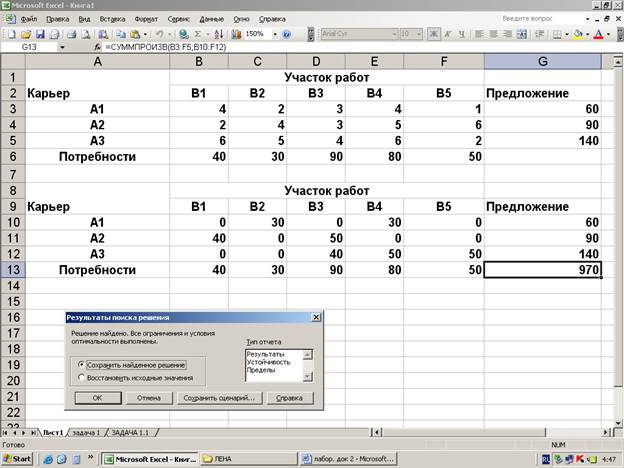Viewport: 624px width, 468px height.
Task: Open the Правка menu
Action: pos(58,19)
